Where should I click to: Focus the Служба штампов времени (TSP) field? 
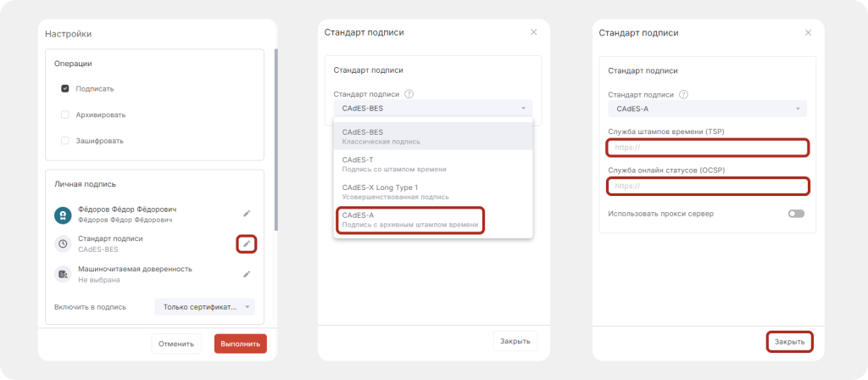click(x=707, y=148)
